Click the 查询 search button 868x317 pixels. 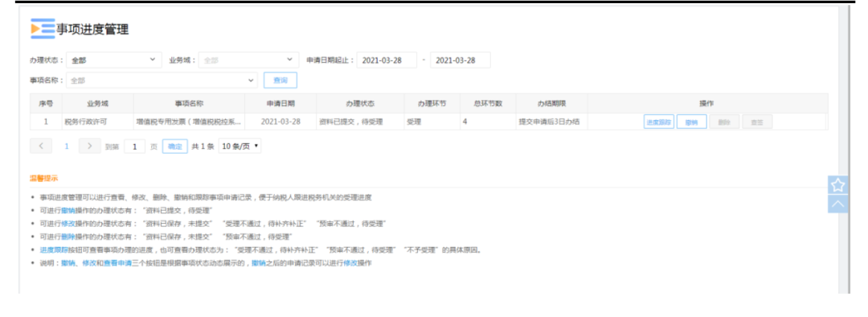click(x=280, y=80)
